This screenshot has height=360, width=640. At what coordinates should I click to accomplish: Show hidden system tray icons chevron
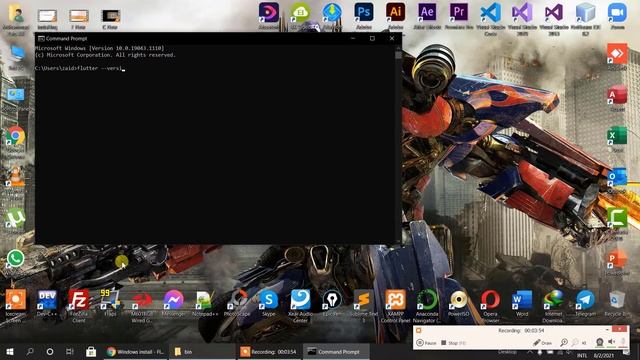point(529,352)
